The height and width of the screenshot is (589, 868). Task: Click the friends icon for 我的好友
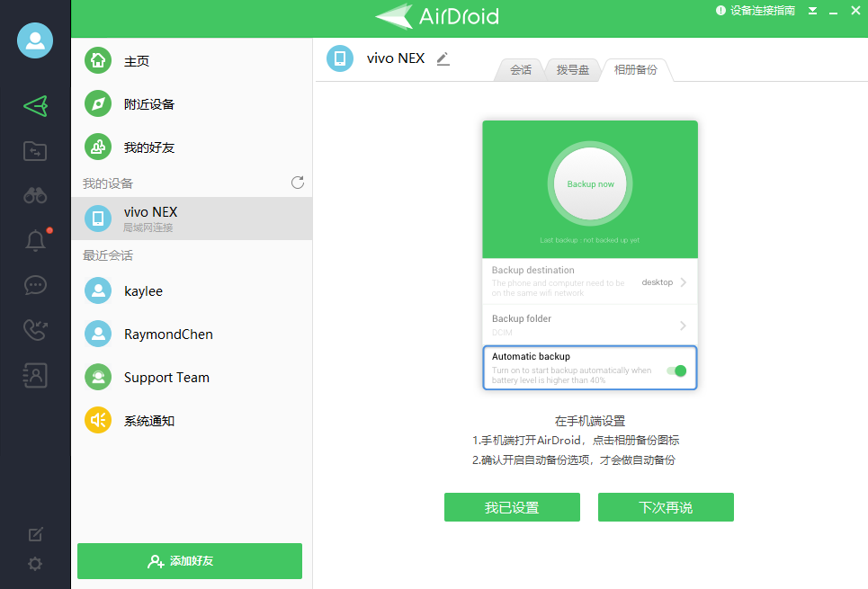click(98, 147)
